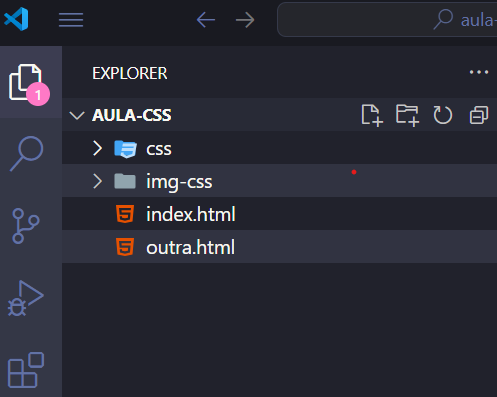Screen dimensions: 497x397
Task: Select the css folder name
Action: [159, 149]
